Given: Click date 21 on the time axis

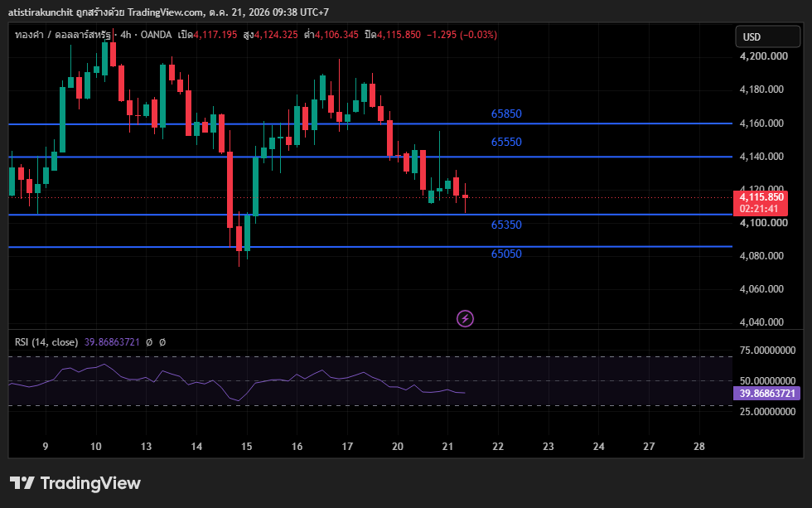Looking at the screenshot, I should coord(447,447).
